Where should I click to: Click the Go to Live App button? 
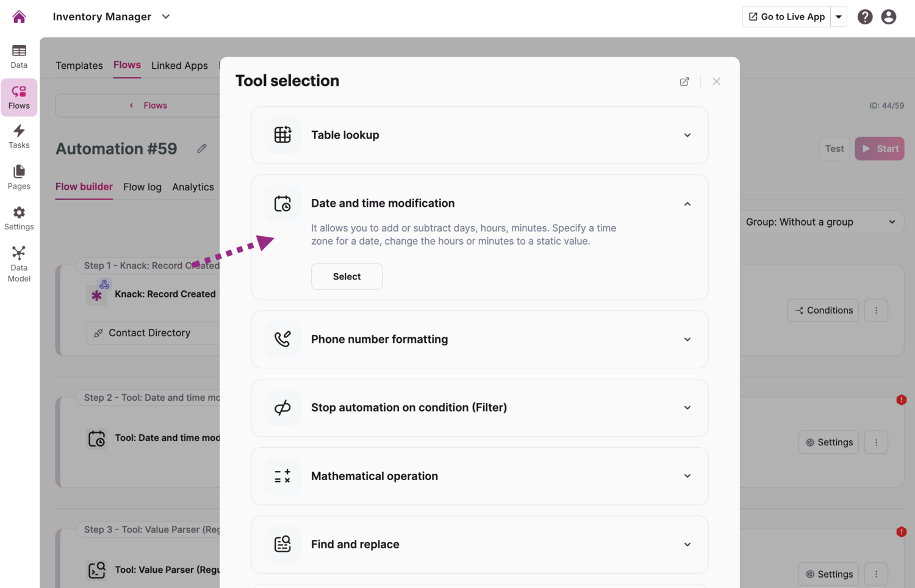tap(786, 17)
